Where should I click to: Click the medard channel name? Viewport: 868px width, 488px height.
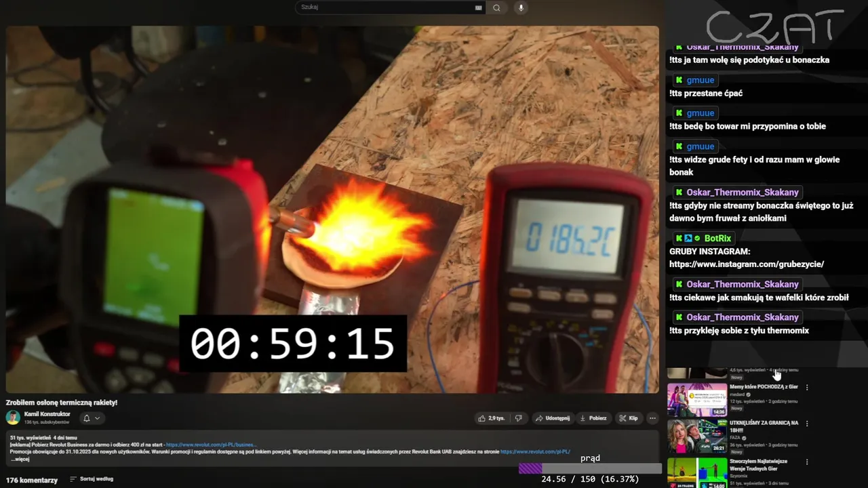738,394
